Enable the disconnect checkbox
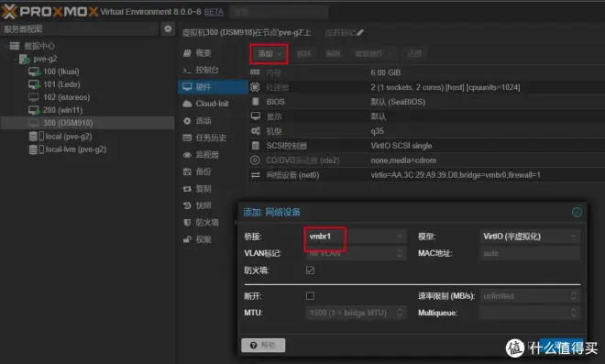 pyautogui.click(x=310, y=296)
